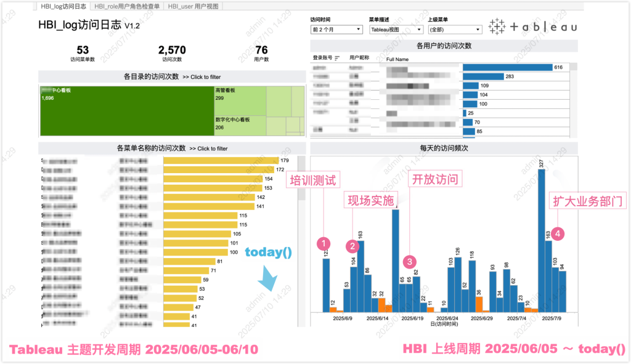
Task: Select the user bar labeled 25
Action: tap(465, 113)
